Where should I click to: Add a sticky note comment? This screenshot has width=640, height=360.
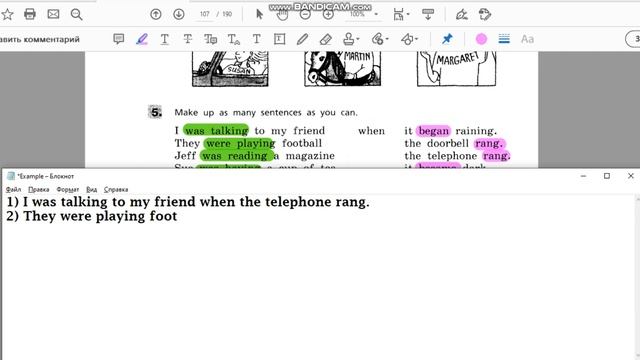[x=119, y=39]
